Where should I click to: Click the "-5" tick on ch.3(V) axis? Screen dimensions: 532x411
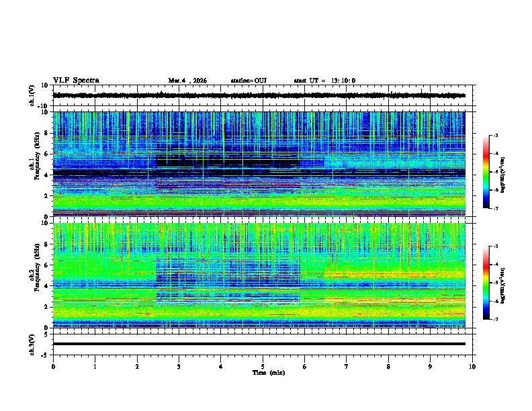[45, 355]
